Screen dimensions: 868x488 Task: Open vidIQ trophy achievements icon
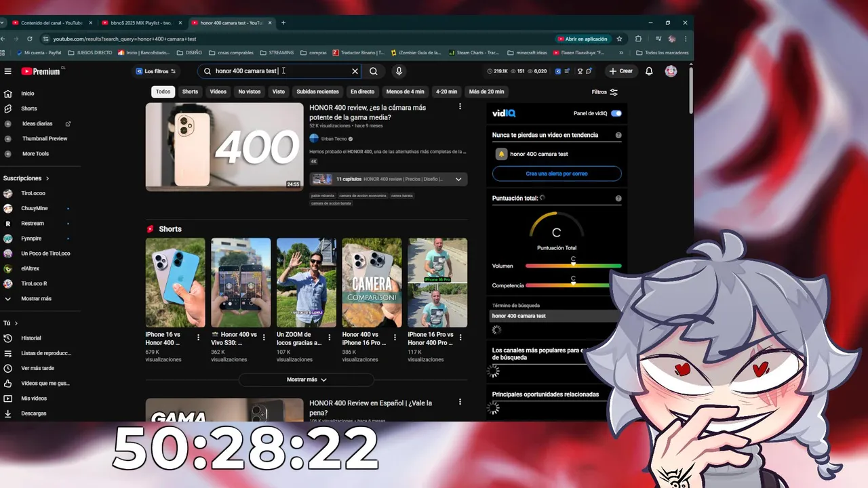[580, 71]
